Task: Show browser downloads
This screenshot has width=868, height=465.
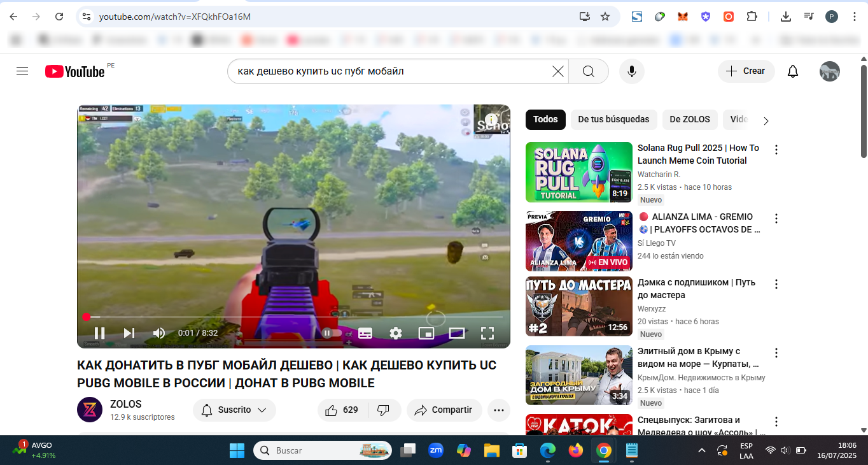Action: pyautogui.click(x=785, y=17)
